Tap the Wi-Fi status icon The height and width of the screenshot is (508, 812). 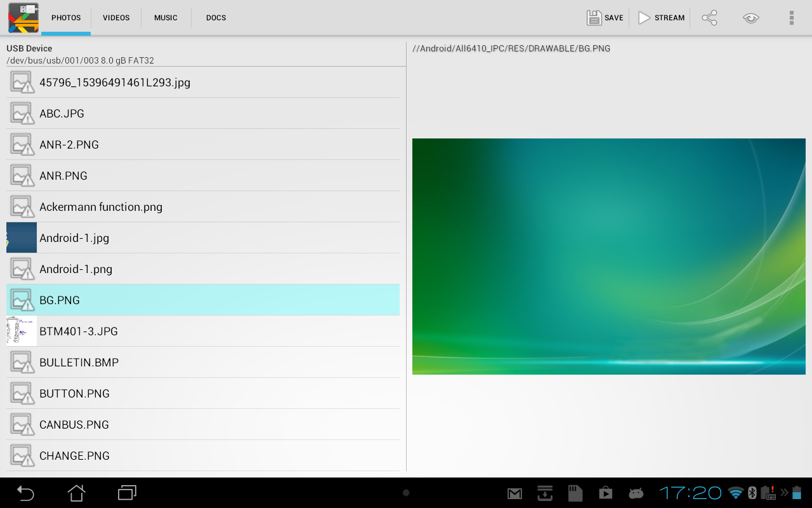point(736,493)
